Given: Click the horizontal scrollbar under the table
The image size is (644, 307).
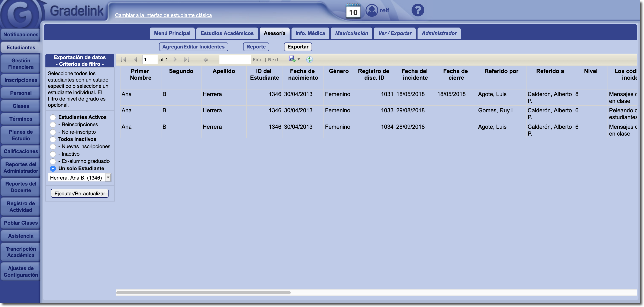Looking at the screenshot, I should (203, 292).
